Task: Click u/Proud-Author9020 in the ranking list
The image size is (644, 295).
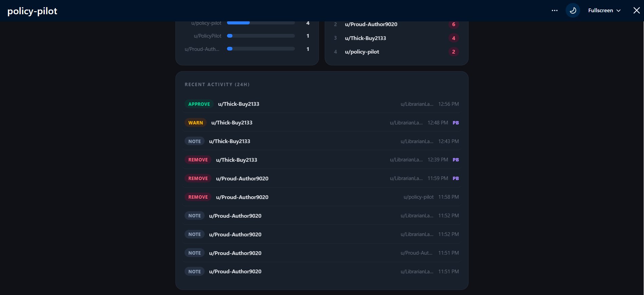Action: [x=371, y=24]
